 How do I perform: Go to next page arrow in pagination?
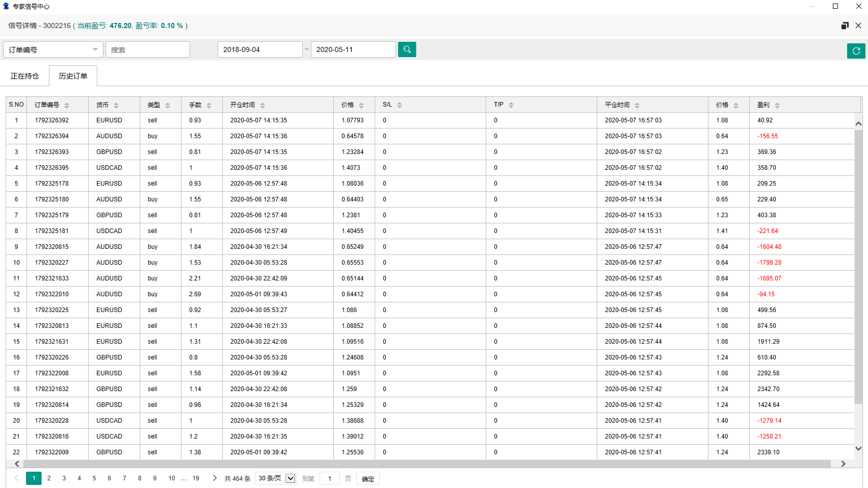tap(215, 478)
